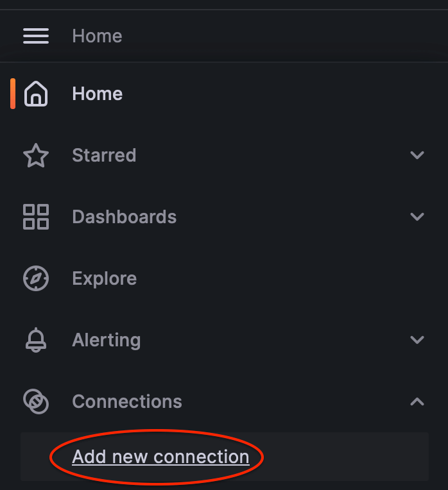Collapse the Connections section chevron
This screenshot has width=448, height=490.
(x=417, y=401)
